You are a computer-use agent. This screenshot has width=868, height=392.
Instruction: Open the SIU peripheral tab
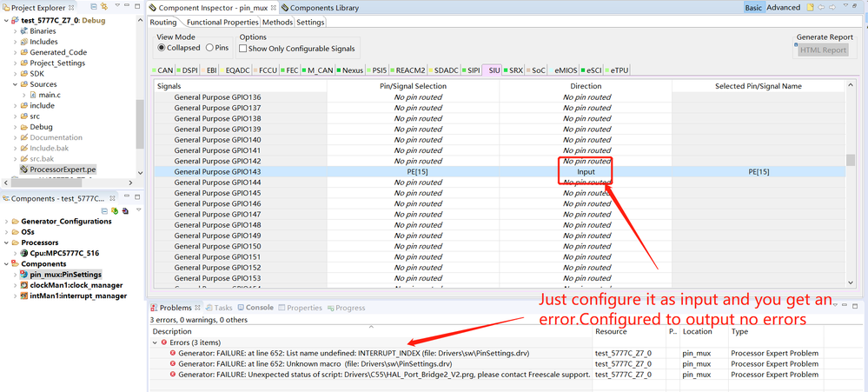point(494,70)
